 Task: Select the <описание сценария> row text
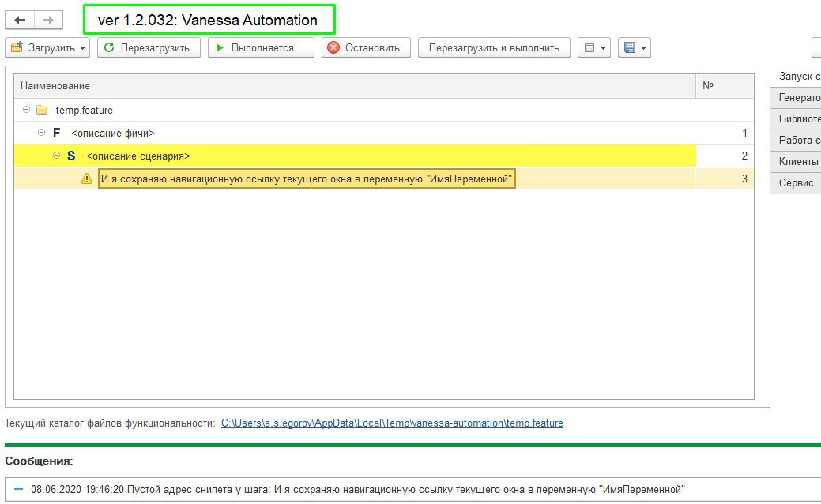138,156
